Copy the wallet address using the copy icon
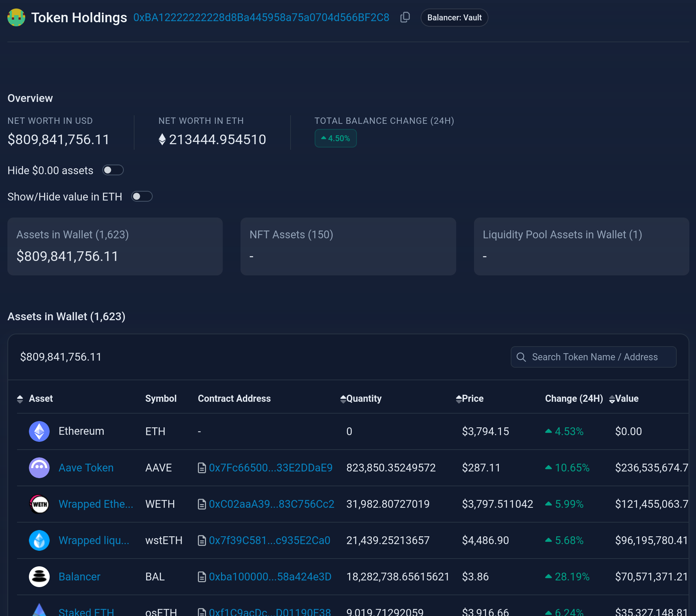 [x=405, y=17]
